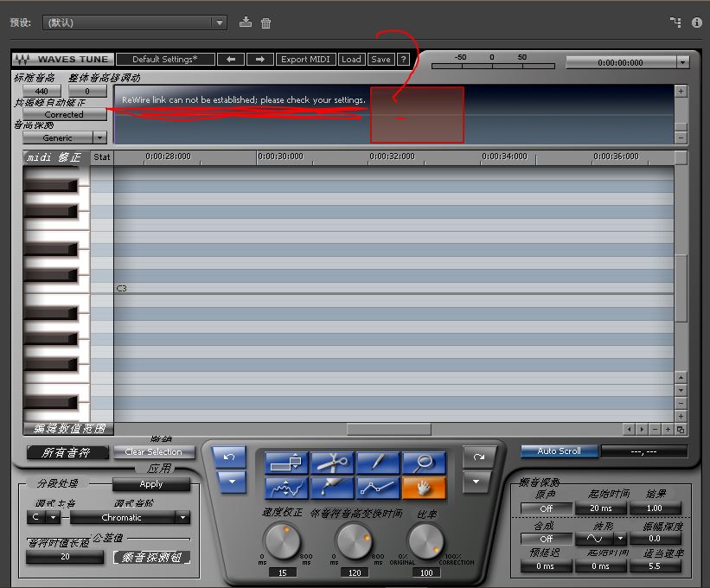Screen dimensions: 710x588
Task: Toggle the 合成 Off switch
Action: [x=546, y=539]
